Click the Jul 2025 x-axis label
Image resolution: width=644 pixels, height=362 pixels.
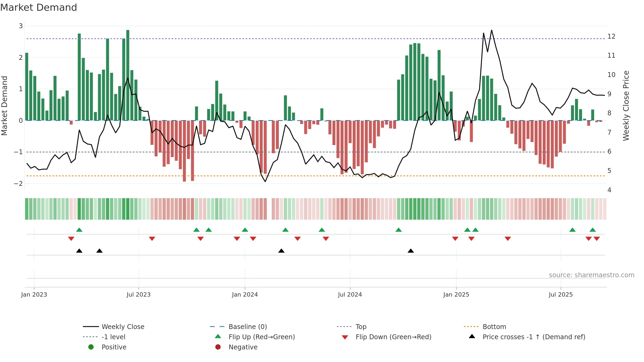(561, 294)
